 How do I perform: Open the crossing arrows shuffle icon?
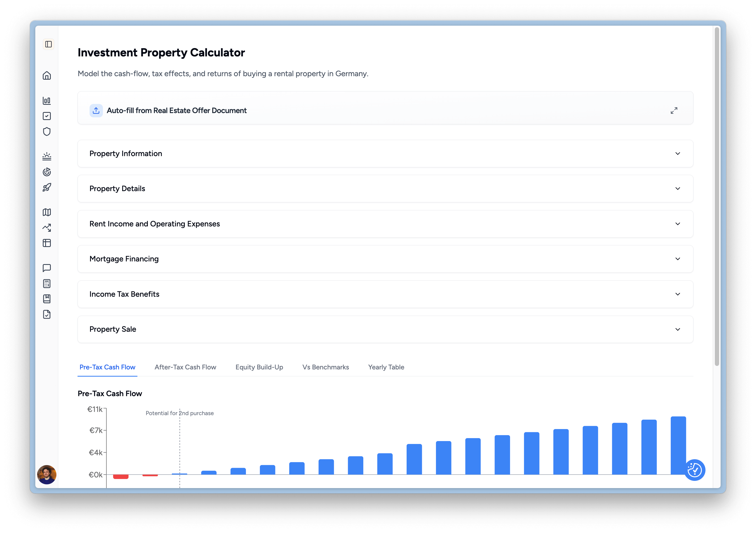pyautogui.click(x=47, y=227)
